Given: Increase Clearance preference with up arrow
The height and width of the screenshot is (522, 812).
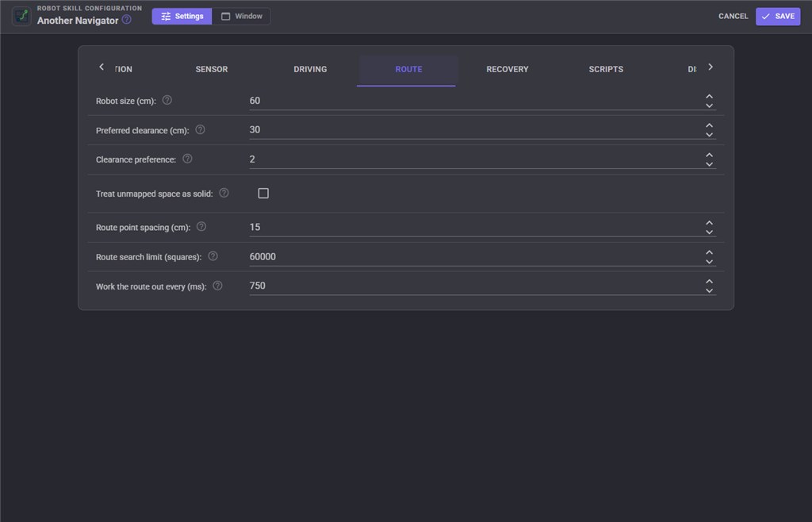Looking at the screenshot, I should click(x=710, y=155).
